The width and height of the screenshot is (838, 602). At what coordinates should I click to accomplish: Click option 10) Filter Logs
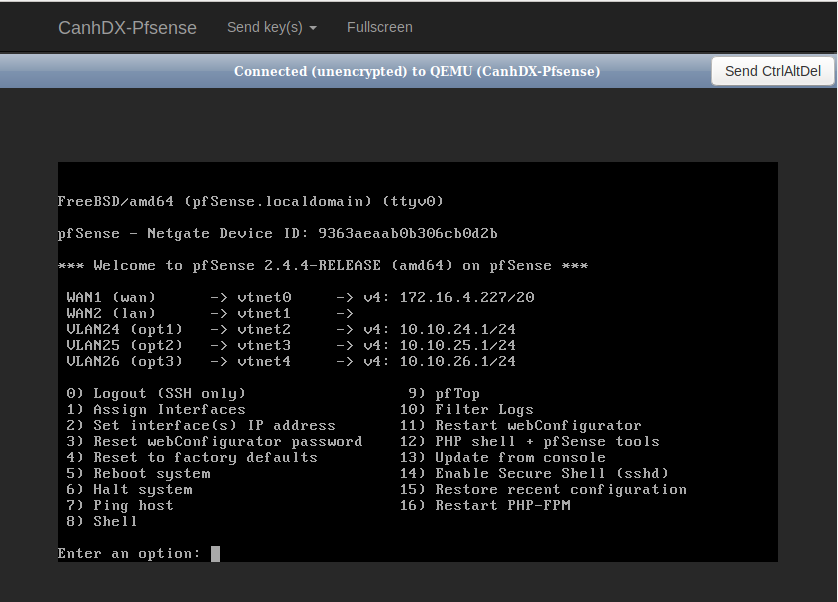click(x=467, y=410)
